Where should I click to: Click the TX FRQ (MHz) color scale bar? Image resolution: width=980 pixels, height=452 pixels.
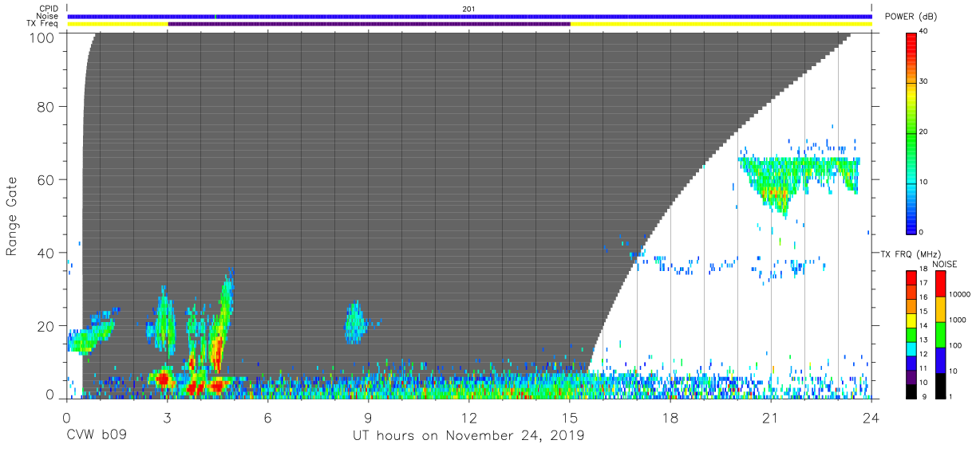(911, 333)
